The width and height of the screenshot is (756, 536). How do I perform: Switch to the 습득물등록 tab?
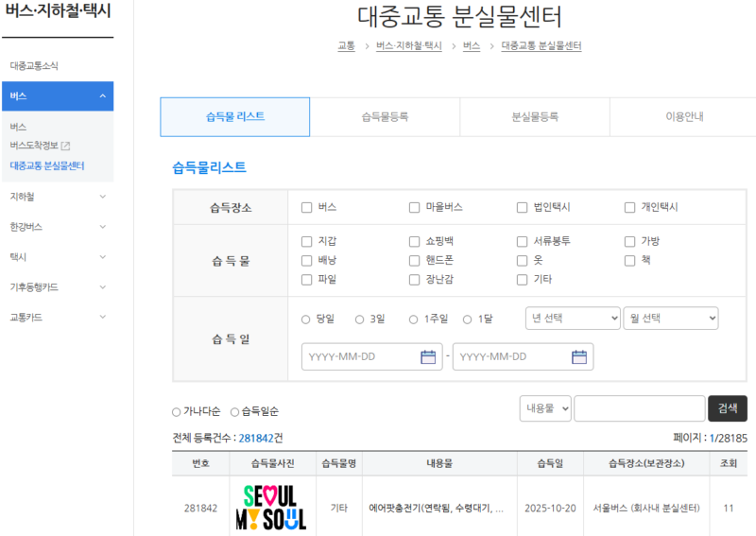[x=385, y=117]
